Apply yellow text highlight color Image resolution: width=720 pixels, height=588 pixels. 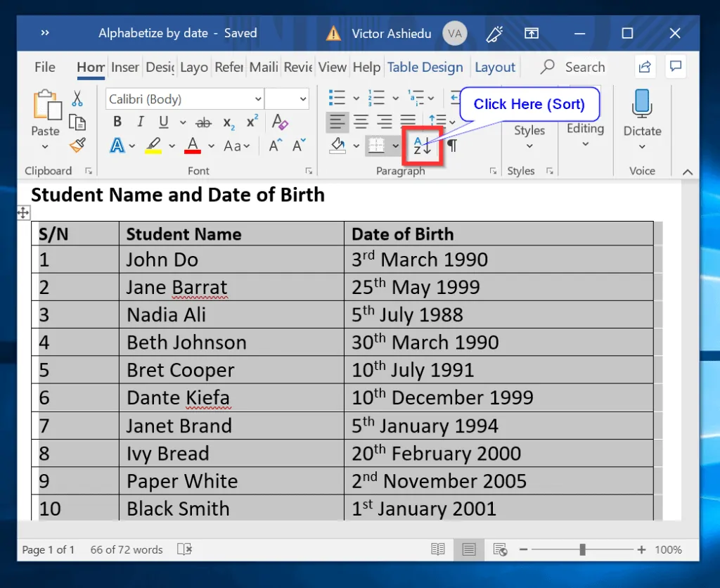[x=153, y=146]
